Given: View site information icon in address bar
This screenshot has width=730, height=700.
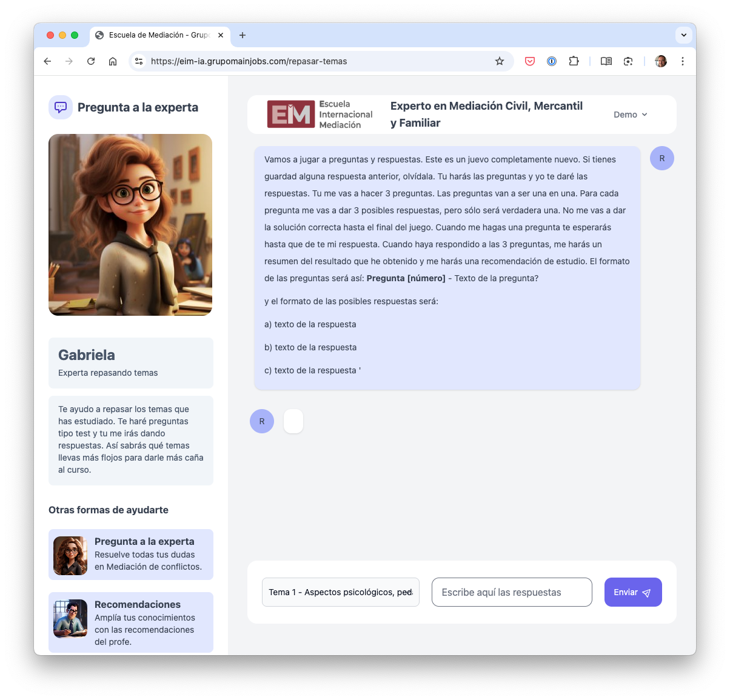Looking at the screenshot, I should [x=139, y=61].
